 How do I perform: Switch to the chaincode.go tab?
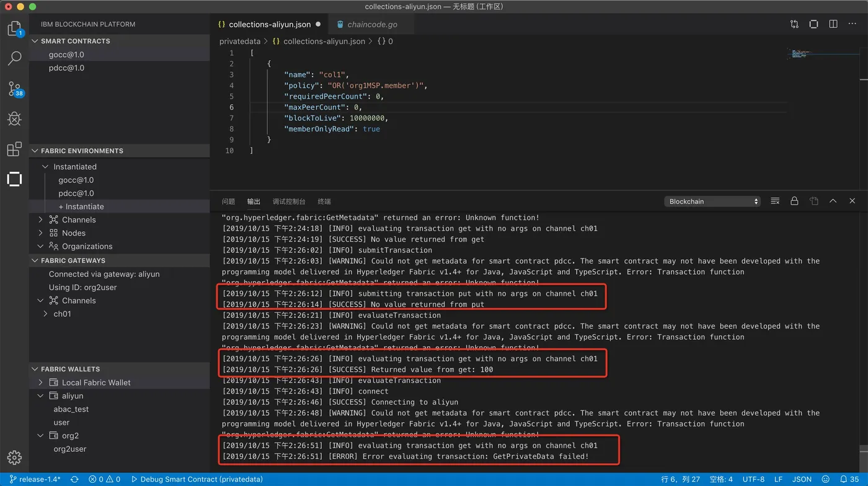[371, 25]
